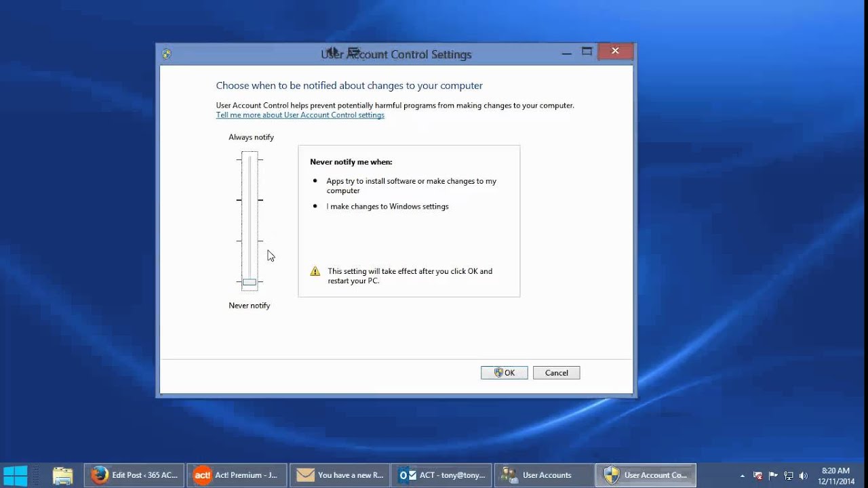Set slider to the top 'Always notify' tick
Image resolution: width=868 pixels, height=488 pixels.
[x=250, y=159]
